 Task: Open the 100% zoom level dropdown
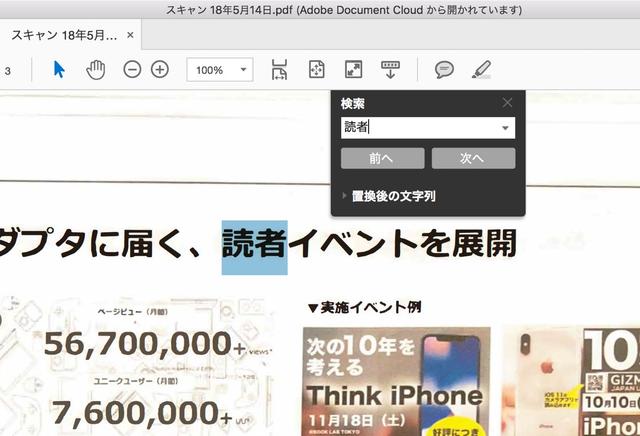coord(220,70)
